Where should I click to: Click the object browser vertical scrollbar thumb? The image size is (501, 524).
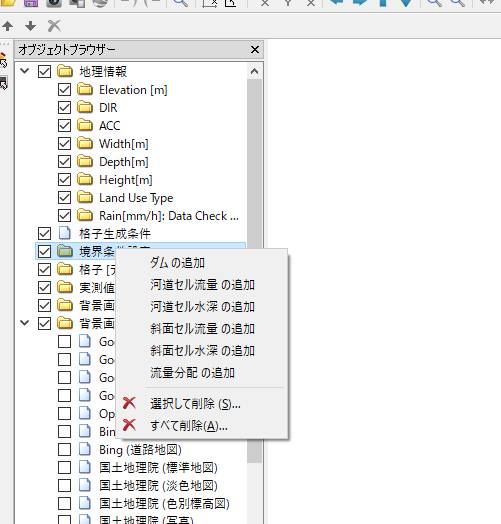[x=254, y=163]
